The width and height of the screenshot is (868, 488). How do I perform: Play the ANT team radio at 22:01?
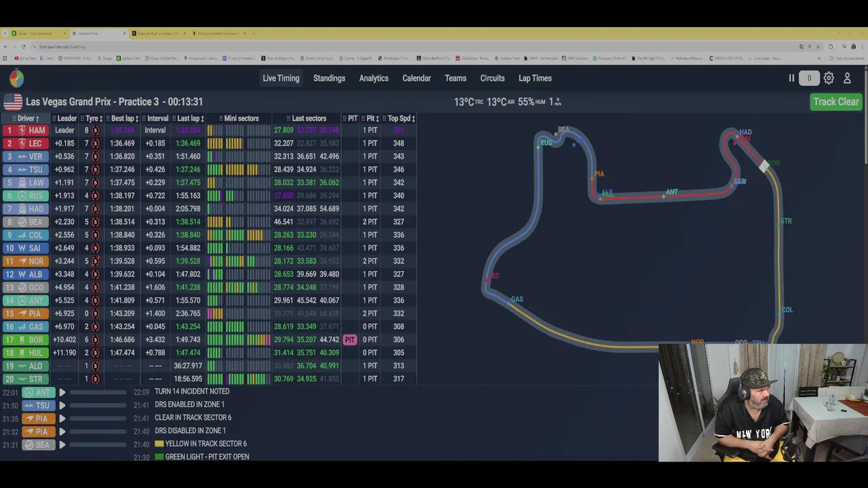click(x=62, y=392)
